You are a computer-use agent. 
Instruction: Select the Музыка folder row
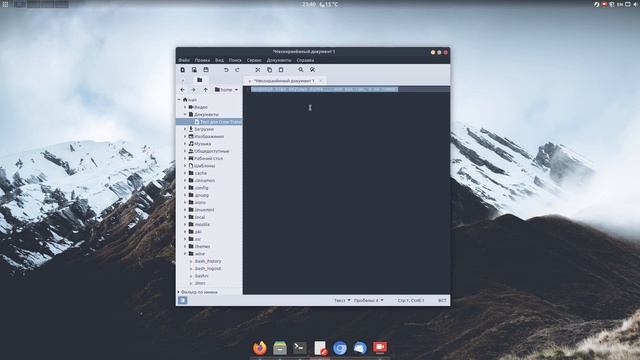tap(209, 144)
